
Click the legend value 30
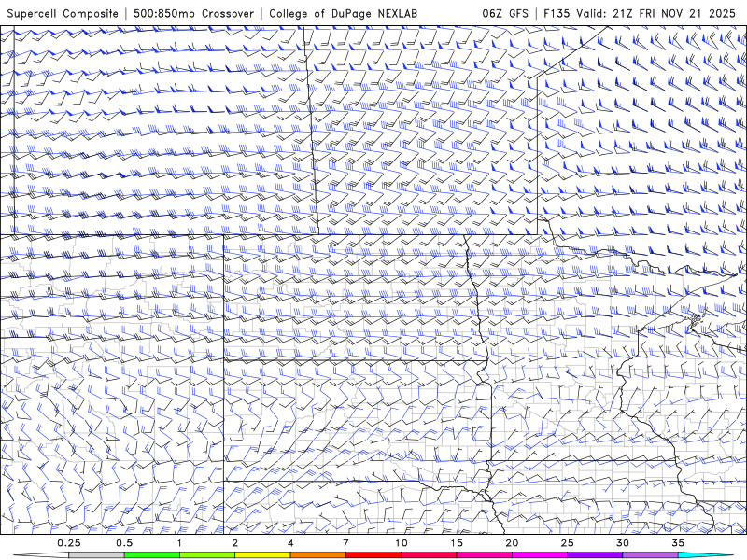click(622, 543)
